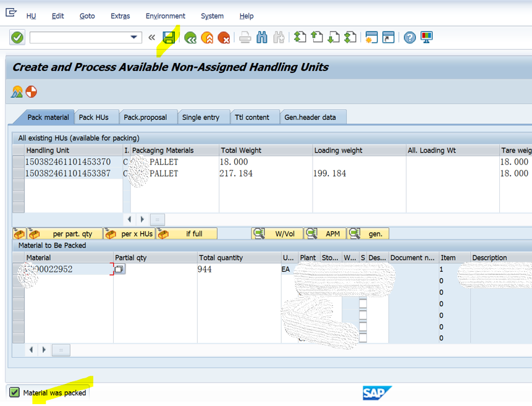The width and height of the screenshot is (532, 406).
Task: Open the Environment menu
Action: [x=165, y=16]
